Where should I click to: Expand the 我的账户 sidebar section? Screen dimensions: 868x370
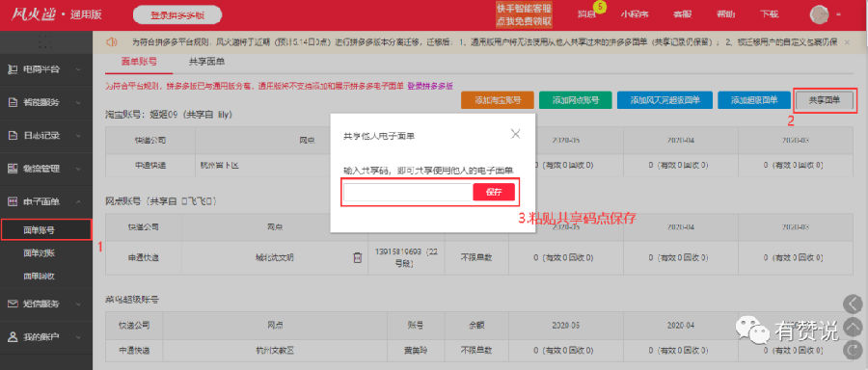(46, 336)
